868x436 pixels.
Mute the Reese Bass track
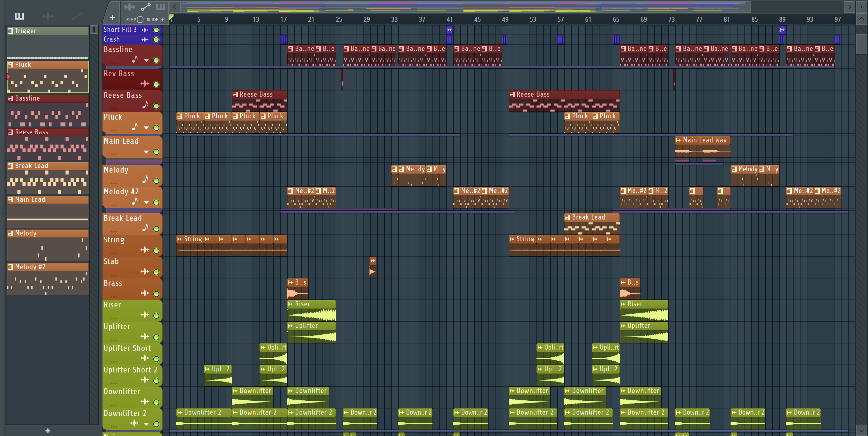[156, 106]
